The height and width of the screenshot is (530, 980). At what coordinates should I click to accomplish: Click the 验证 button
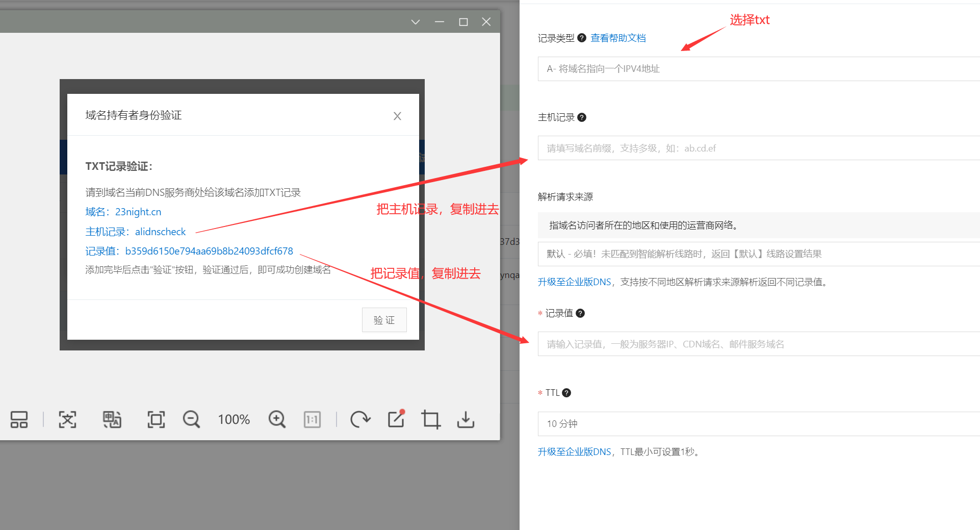tap(384, 320)
